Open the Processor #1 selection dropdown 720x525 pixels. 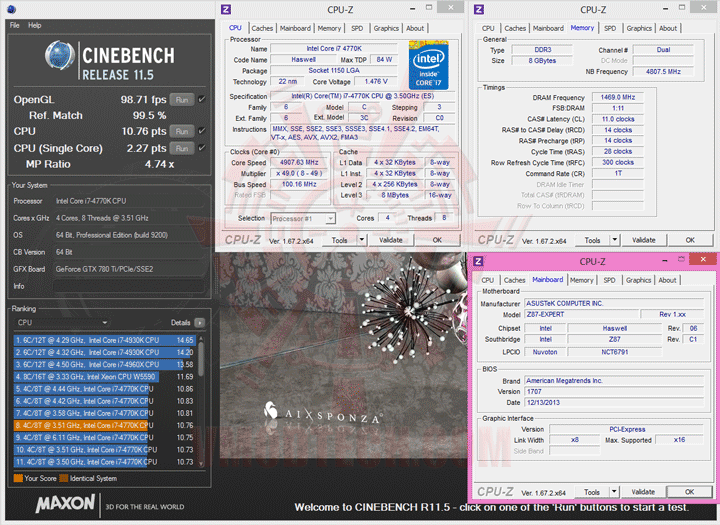[x=303, y=219]
